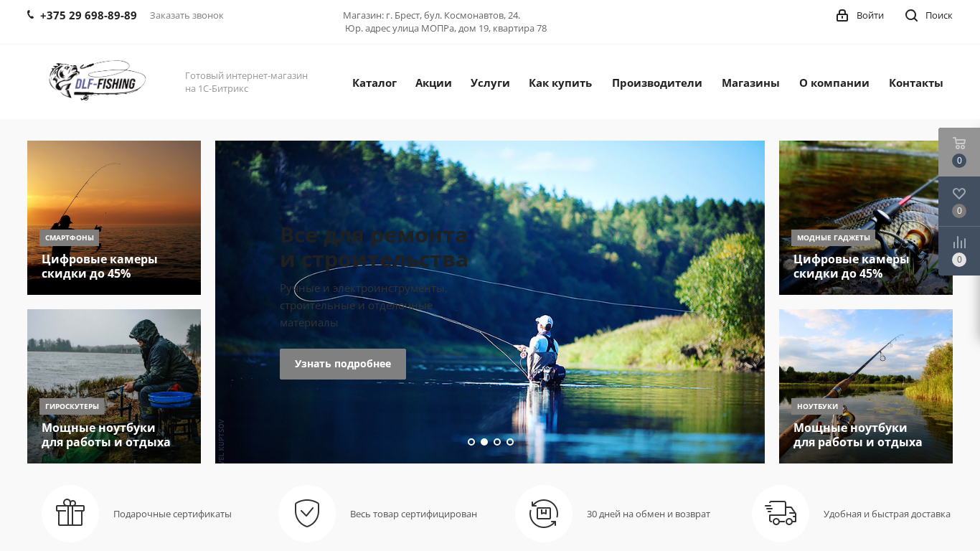Open the shopping cart sidebar icon
The width and height of the screenshot is (980, 551).
pyautogui.click(x=959, y=143)
